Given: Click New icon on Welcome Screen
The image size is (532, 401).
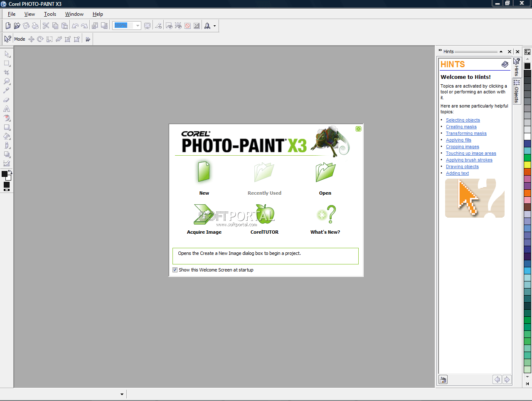Looking at the screenshot, I should (204, 172).
